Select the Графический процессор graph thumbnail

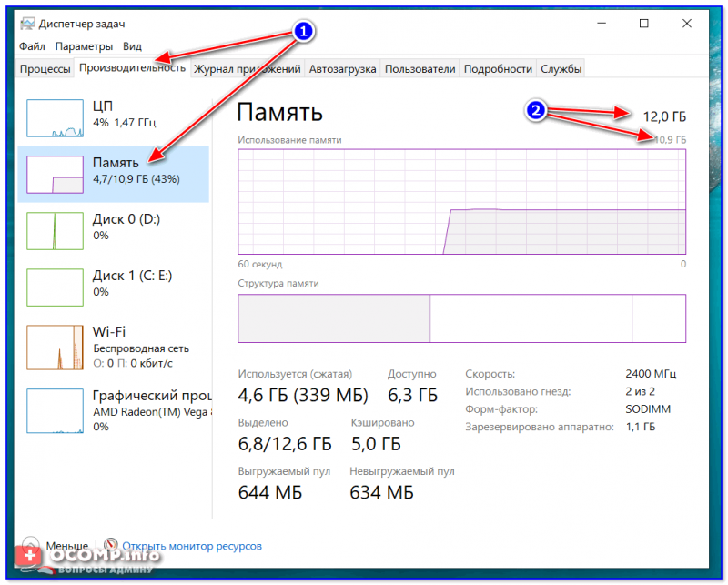pos(55,411)
